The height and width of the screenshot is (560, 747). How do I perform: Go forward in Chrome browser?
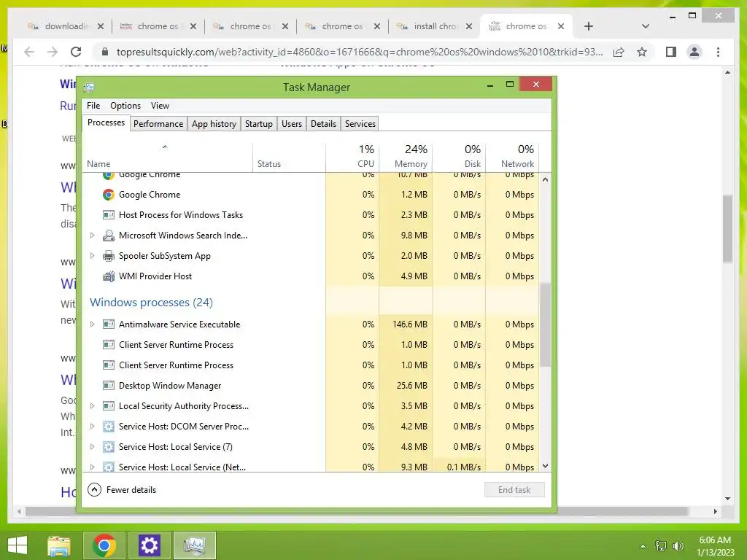tap(53, 52)
